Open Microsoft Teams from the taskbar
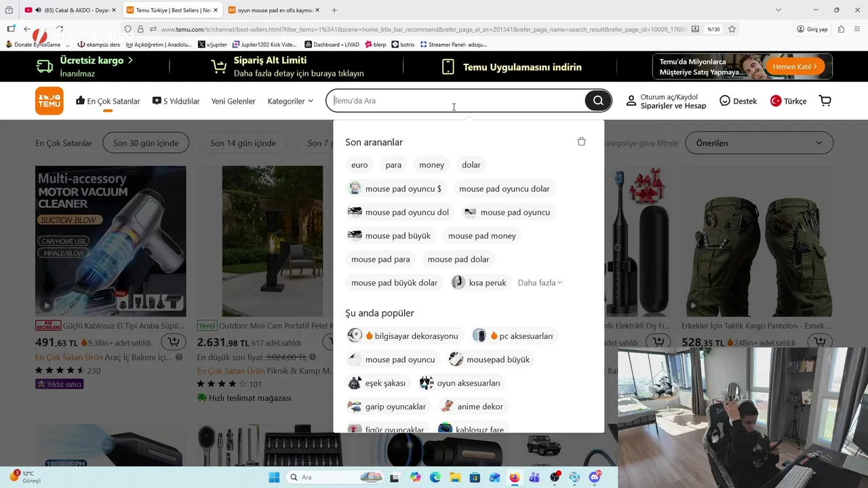The width and height of the screenshot is (868, 488). click(534, 477)
